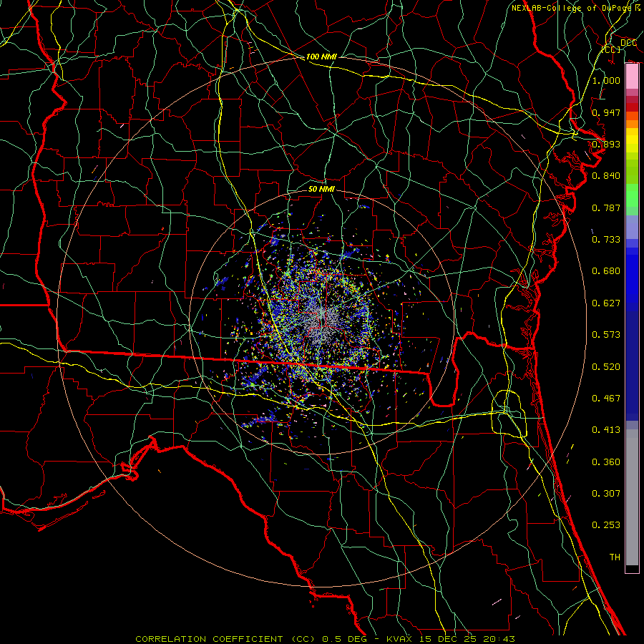Click the 0.840 scale value
Screen dimensions: 644x644
(x=606, y=176)
